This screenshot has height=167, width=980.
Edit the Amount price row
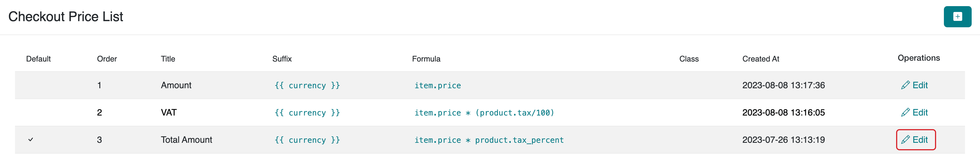pos(914,85)
